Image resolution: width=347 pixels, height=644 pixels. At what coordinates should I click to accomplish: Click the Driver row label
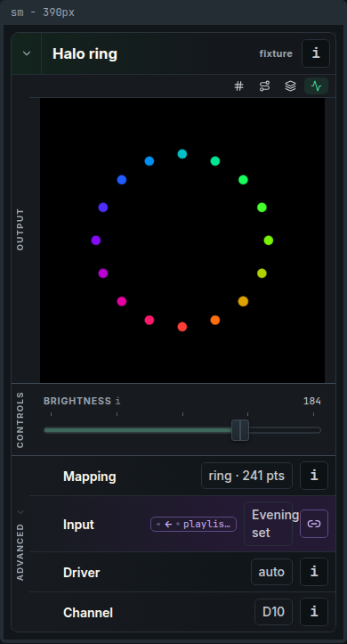pyautogui.click(x=81, y=573)
